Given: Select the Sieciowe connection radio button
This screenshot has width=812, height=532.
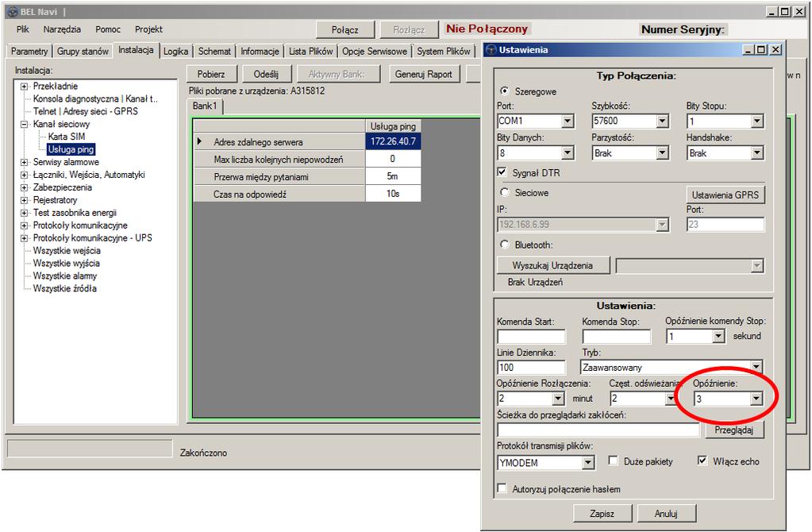Looking at the screenshot, I should coord(504,192).
